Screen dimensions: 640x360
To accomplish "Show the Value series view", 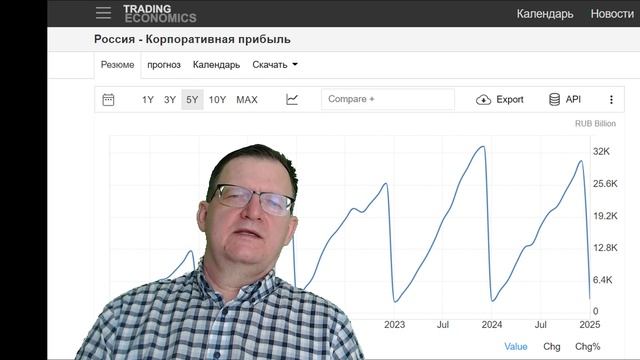I will [x=516, y=347].
